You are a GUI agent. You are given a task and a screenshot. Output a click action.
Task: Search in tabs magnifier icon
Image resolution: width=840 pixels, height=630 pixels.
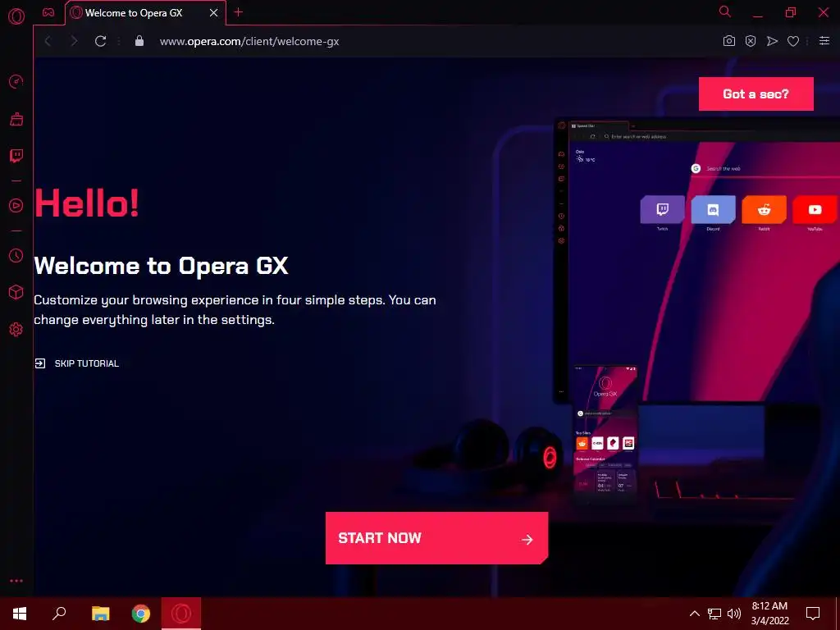point(725,11)
